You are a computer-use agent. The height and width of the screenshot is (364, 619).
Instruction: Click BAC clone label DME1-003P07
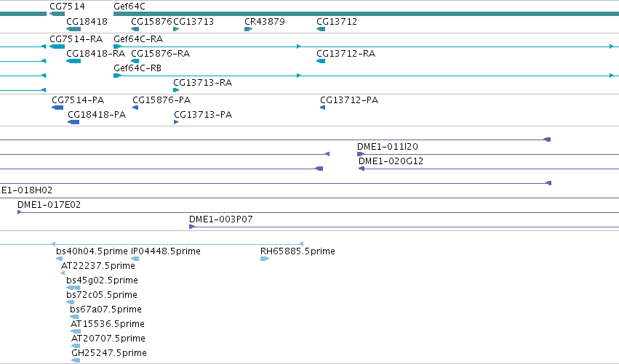220,219
